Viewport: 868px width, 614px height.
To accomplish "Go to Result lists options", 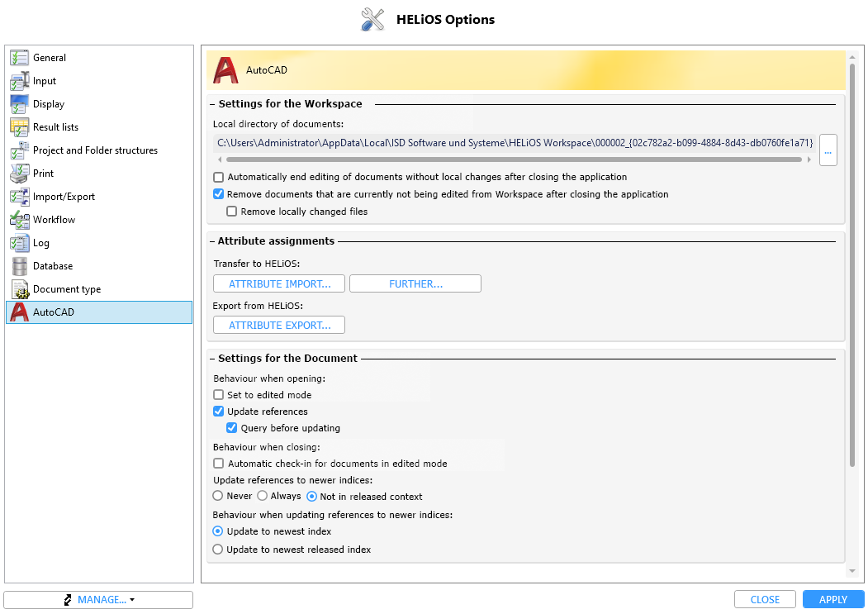I will (99, 127).
